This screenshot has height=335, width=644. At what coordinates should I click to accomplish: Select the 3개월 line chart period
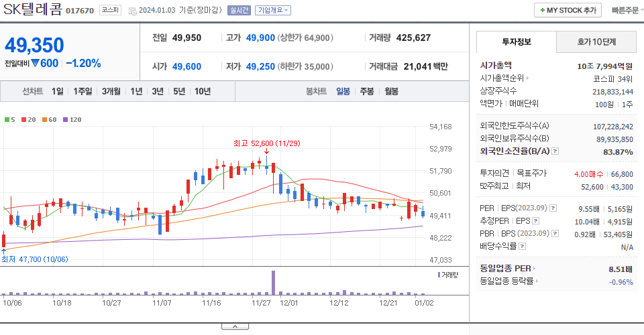click(111, 91)
